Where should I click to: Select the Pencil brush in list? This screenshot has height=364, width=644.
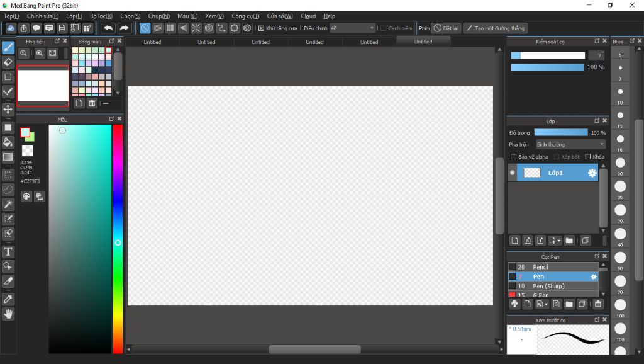[553, 267]
